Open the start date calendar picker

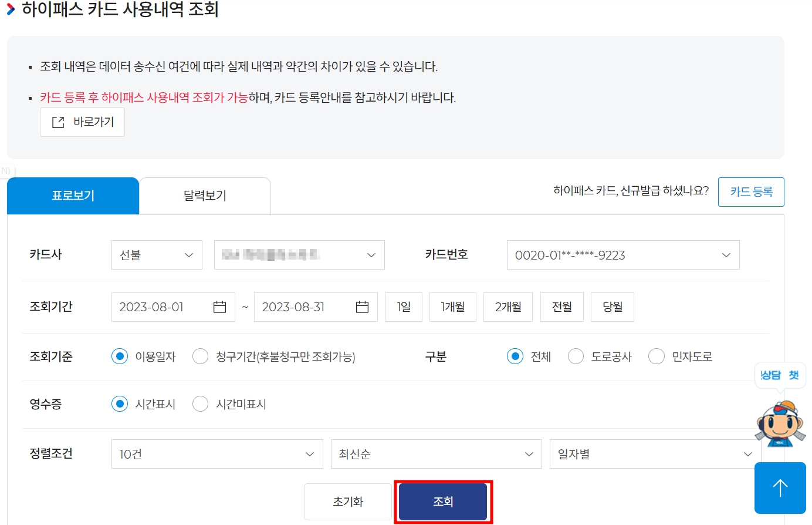(219, 307)
